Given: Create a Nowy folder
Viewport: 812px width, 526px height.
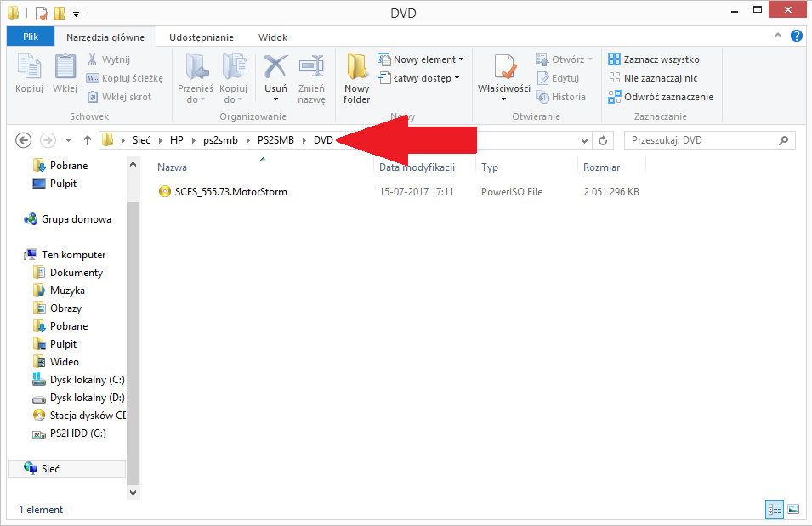Looking at the screenshot, I should pyautogui.click(x=356, y=77).
